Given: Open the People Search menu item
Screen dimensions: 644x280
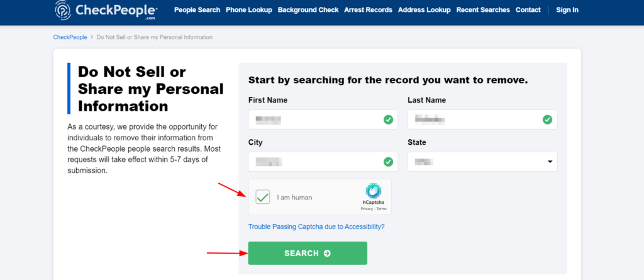Looking at the screenshot, I should 197,10.
